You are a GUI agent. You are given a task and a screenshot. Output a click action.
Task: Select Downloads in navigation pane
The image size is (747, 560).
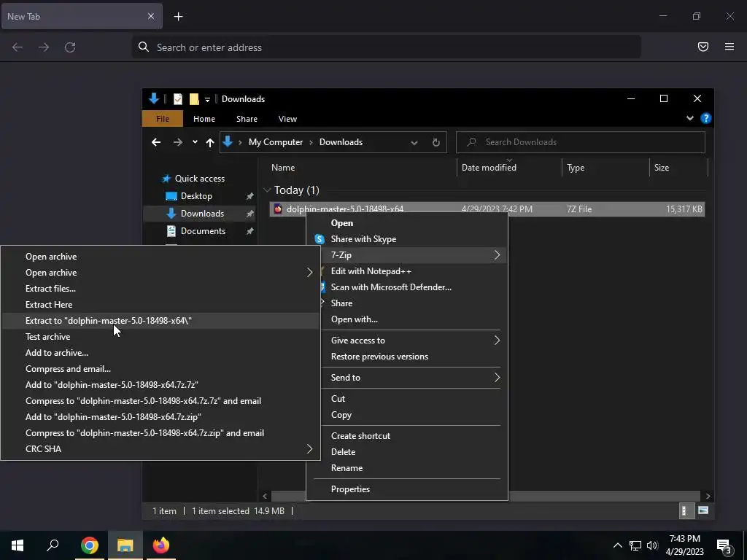(199, 214)
